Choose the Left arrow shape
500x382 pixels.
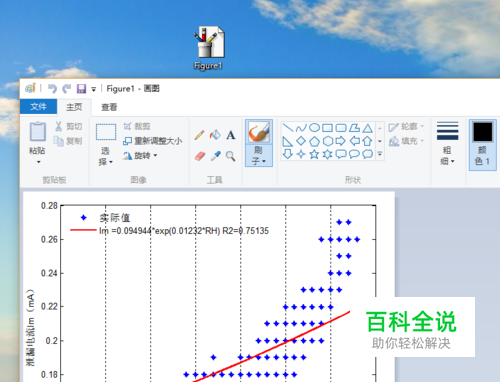click(x=354, y=141)
